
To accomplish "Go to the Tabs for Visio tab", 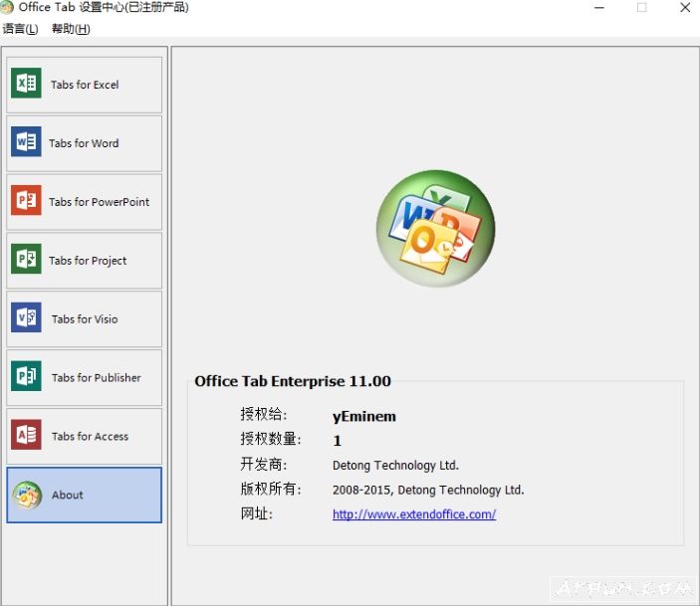I will (x=85, y=319).
